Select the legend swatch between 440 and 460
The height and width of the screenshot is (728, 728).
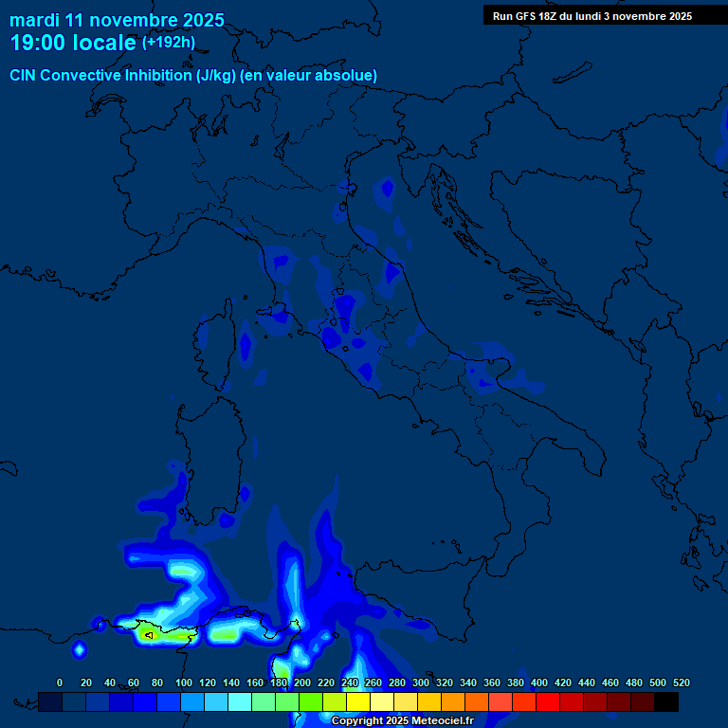(x=594, y=702)
